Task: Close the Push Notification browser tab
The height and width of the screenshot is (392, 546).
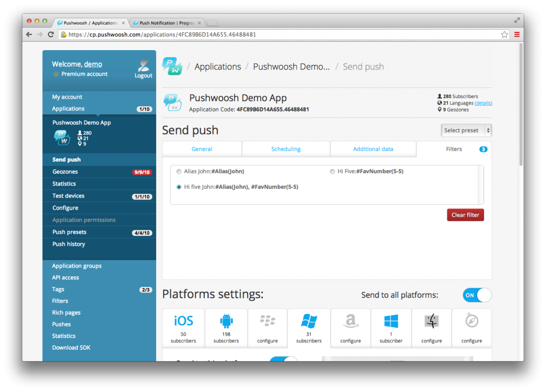Action: pyautogui.click(x=199, y=23)
